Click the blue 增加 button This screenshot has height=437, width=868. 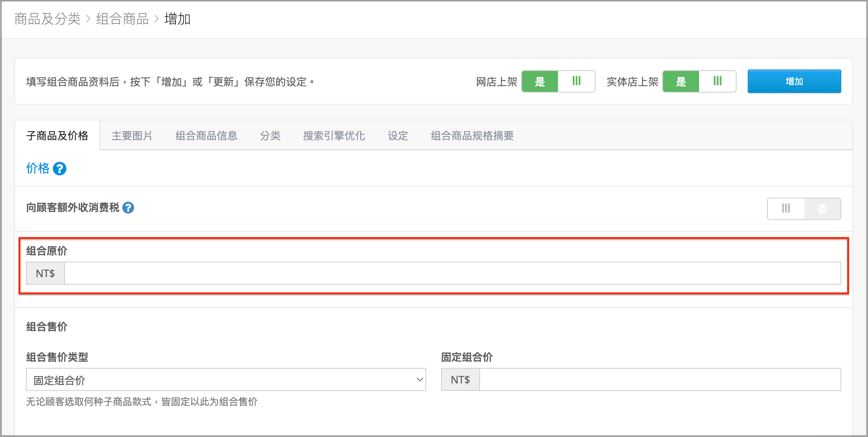(x=794, y=81)
